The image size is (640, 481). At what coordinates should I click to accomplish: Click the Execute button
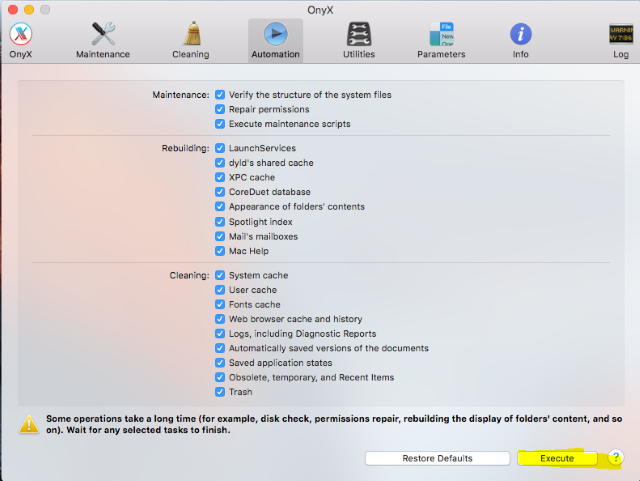557,458
